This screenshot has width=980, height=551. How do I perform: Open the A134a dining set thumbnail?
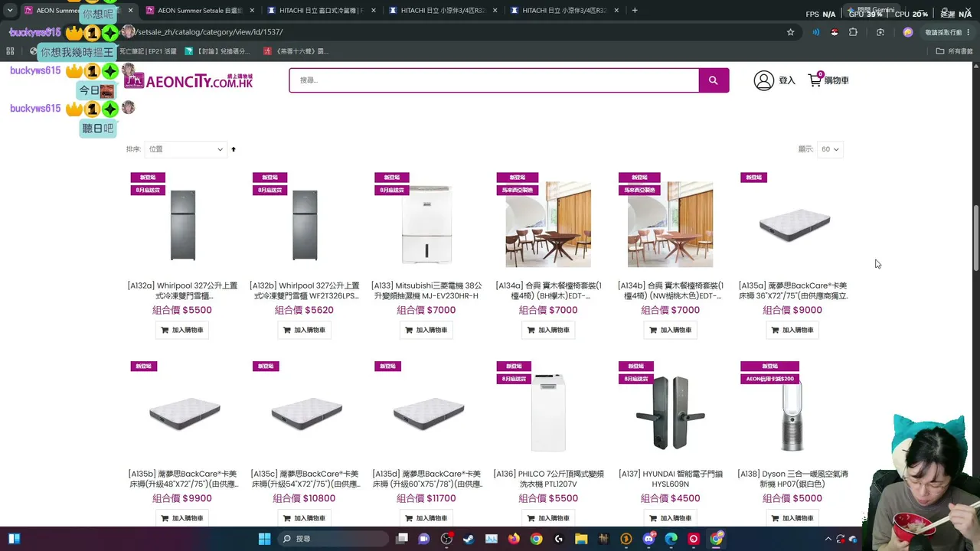tap(548, 224)
